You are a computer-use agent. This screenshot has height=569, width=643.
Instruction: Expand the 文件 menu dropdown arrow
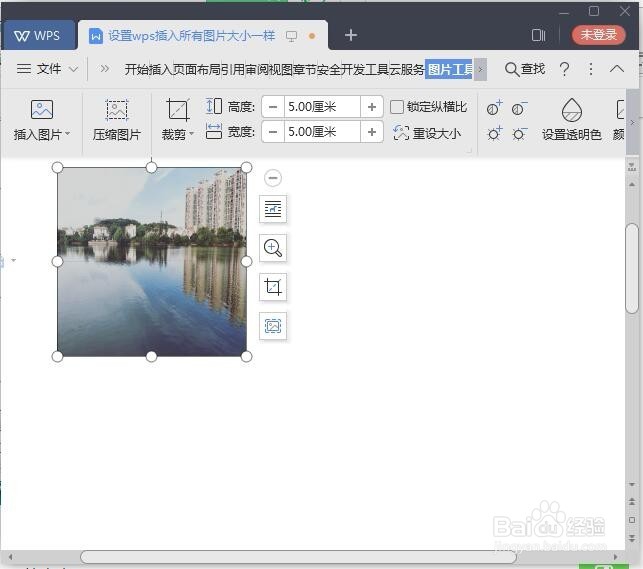(x=73, y=69)
